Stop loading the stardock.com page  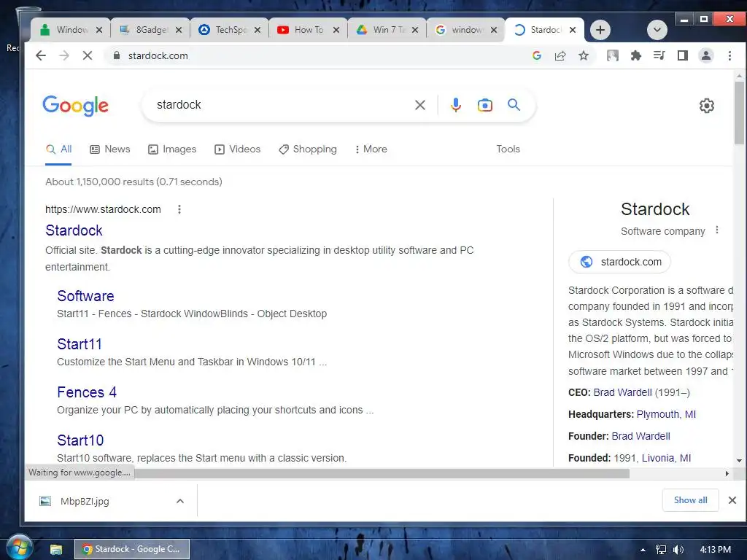click(x=88, y=55)
